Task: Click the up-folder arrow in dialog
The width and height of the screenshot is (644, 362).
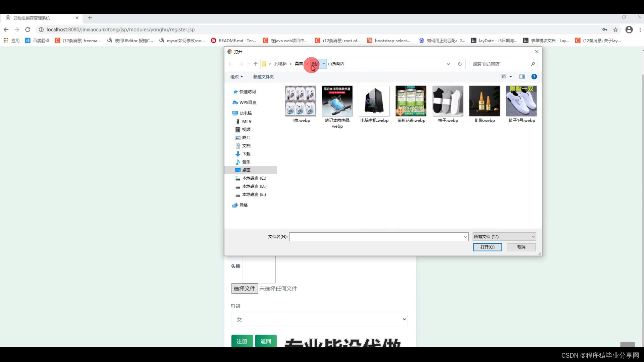Action: click(256, 64)
